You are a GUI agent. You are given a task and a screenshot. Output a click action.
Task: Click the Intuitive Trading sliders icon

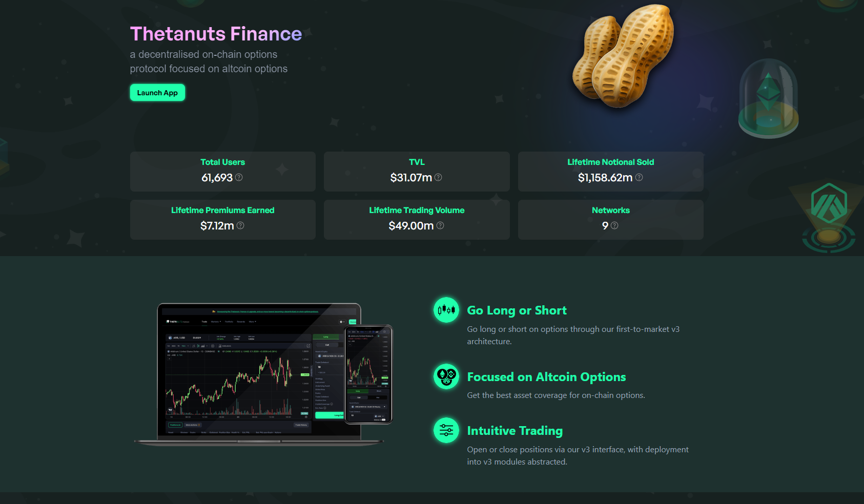click(x=446, y=430)
